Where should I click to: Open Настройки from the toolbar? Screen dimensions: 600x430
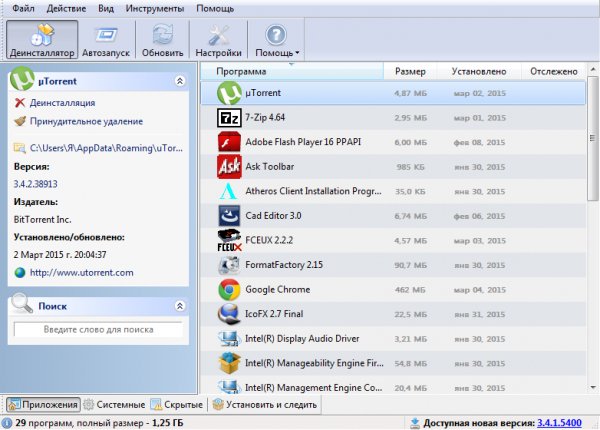pyautogui.click(x=218, y=39)
